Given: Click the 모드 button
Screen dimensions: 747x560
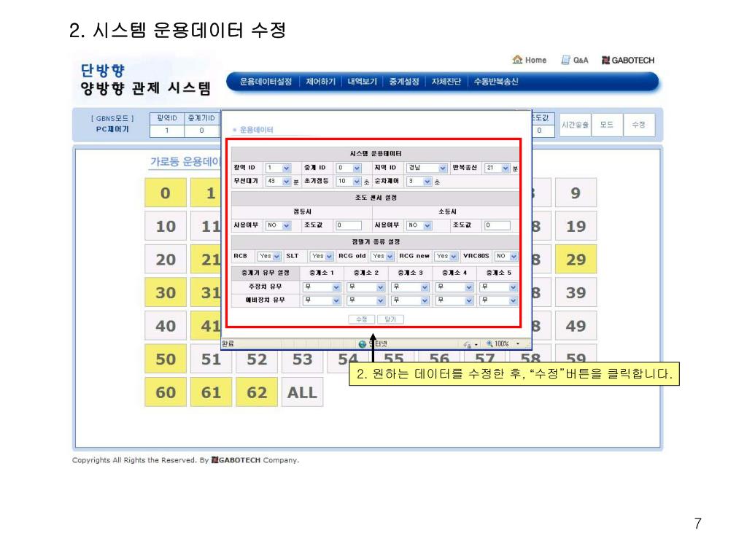Looking at the screenshot, I should (607, 125).
